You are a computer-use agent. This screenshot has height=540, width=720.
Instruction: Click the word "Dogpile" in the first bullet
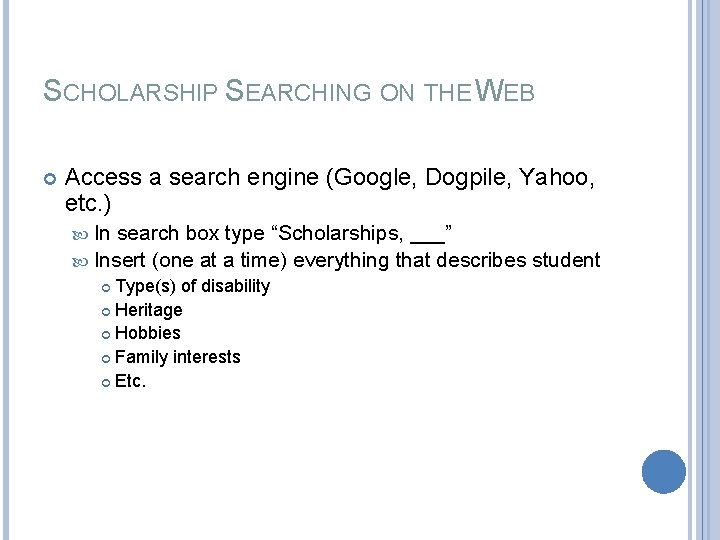463,178
